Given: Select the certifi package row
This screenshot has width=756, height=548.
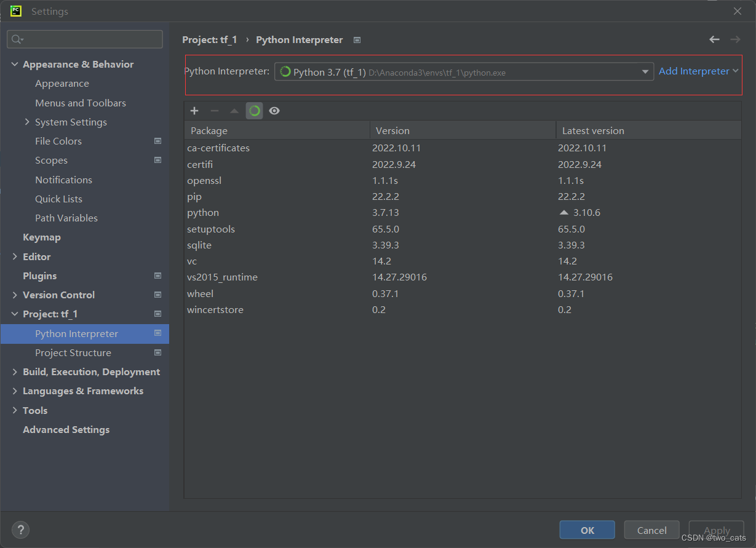Looking at the screenshot, I should coord(463,164).
